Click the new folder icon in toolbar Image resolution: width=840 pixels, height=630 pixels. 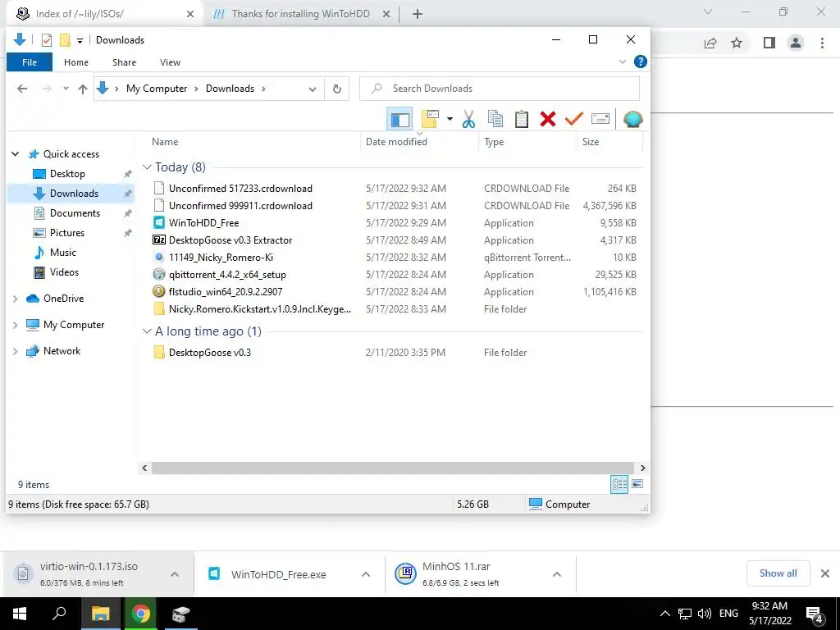click(430, 119)
